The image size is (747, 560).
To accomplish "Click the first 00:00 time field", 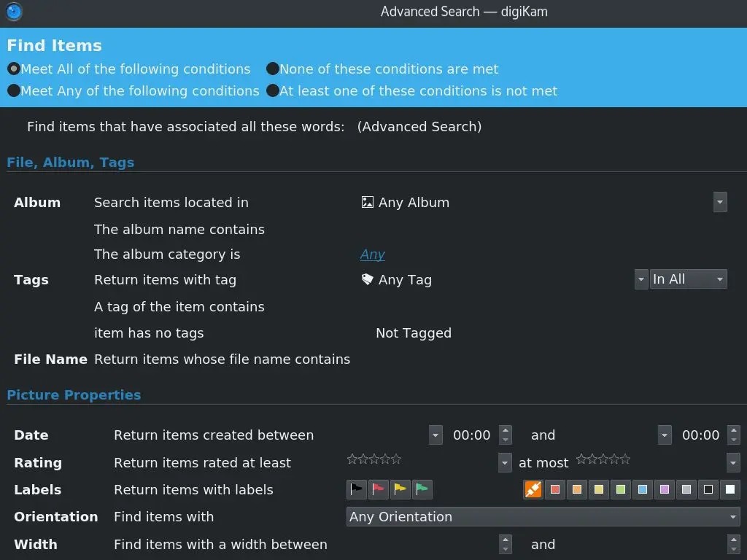I will pyautogui.click(x=471, y=435).
